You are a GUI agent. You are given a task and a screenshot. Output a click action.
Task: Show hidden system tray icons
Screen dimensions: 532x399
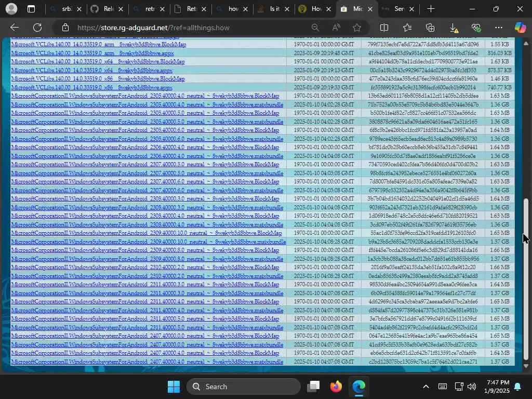[x=426, y=387]
